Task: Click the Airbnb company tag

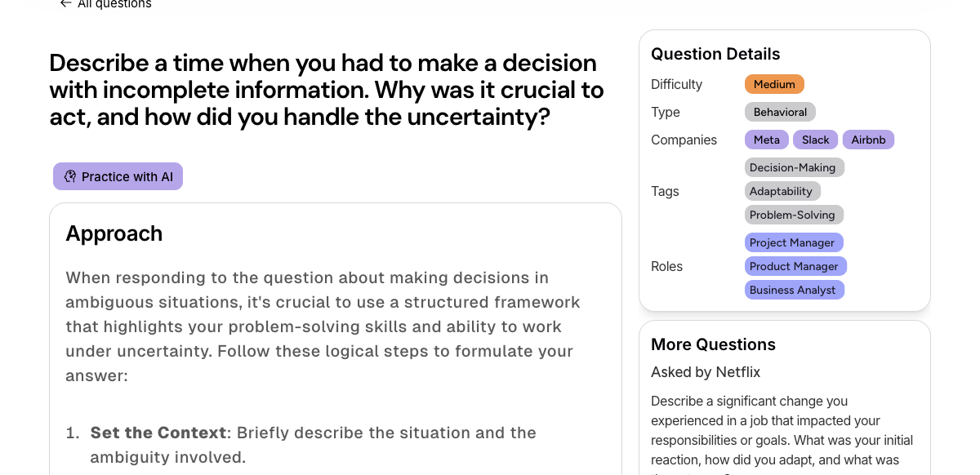Action: tap(868, 140)
